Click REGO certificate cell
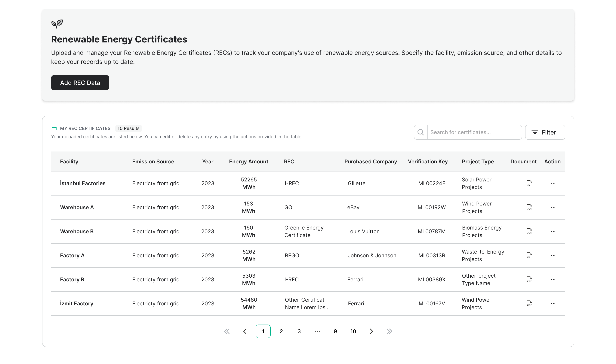Screen dimensions: 616x364 (292, 255)
